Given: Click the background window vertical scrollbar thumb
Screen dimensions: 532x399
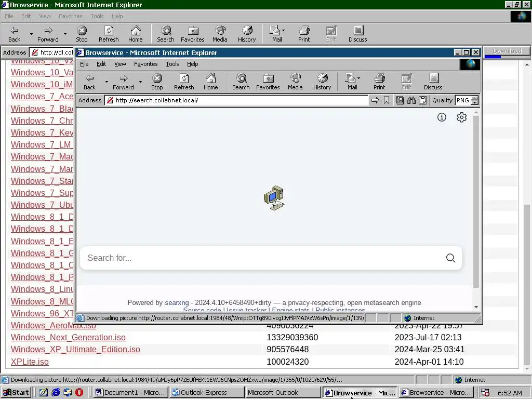Looking at the screenshot, I should coord(527,284).
